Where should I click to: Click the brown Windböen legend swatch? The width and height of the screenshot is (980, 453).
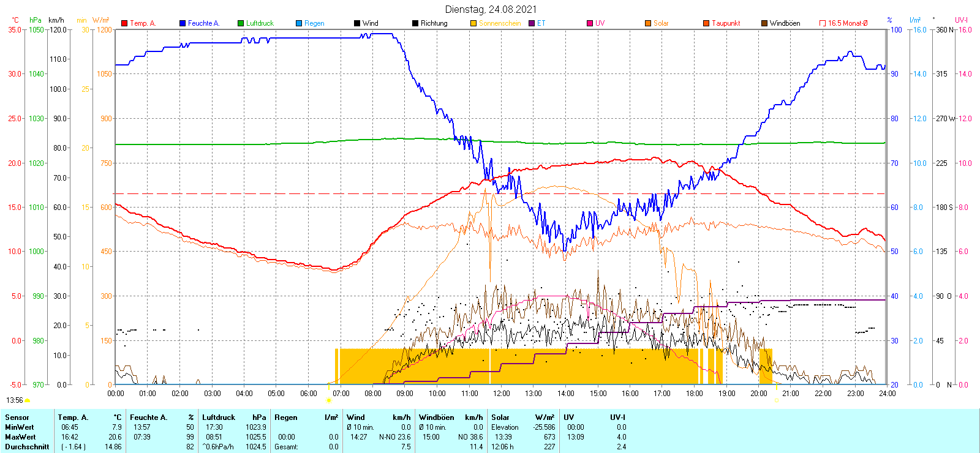point(764,23)
